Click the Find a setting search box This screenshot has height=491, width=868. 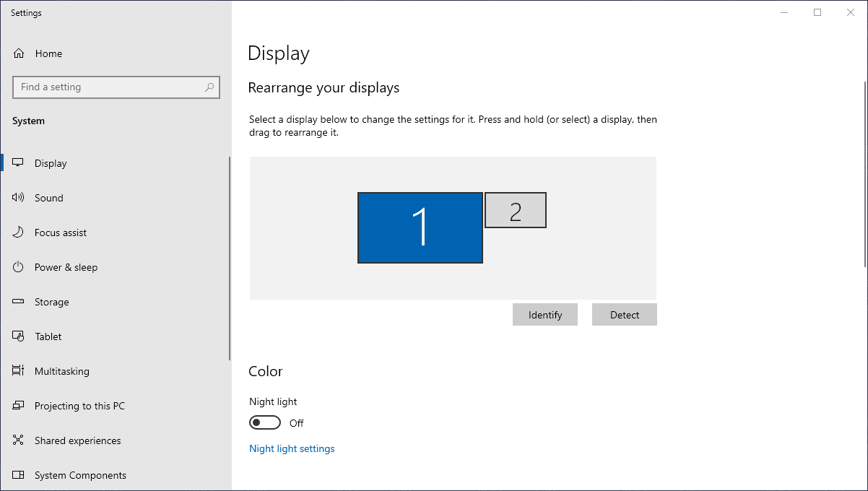[x=108, y=87]
